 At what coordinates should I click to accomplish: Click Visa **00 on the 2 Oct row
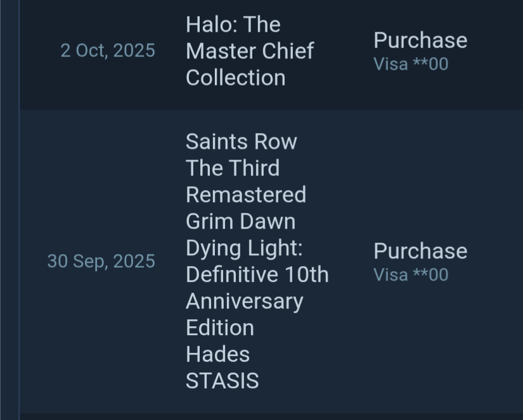(411, 64)
